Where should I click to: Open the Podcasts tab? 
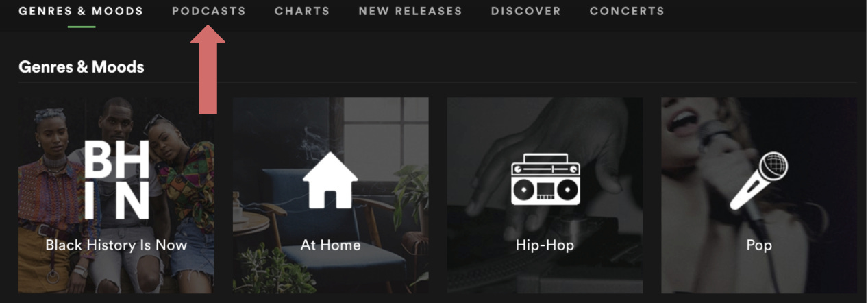pos(208,12)
